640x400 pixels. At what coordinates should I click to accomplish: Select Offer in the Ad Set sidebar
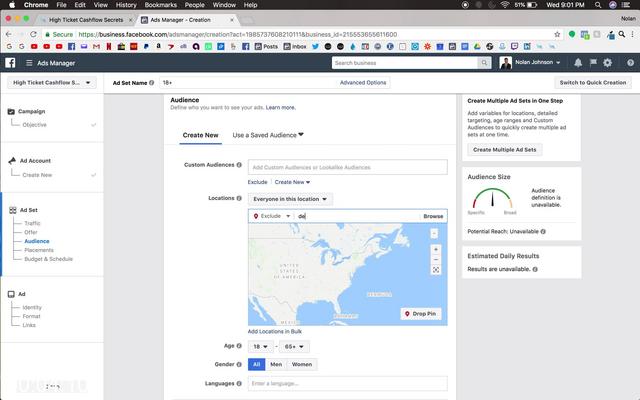(x=31, y=232)
